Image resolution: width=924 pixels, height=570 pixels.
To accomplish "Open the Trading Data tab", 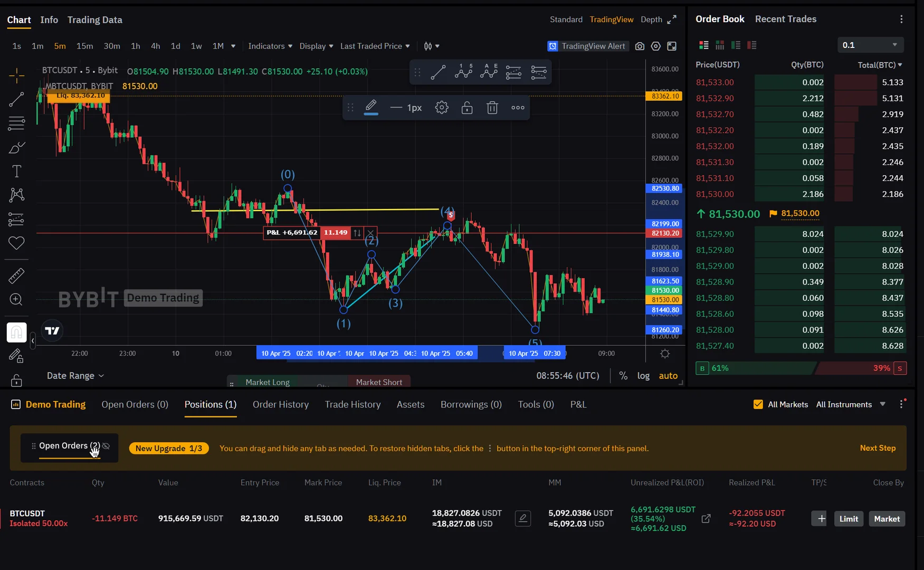I will pyautogui.click(x=95, y=20).
